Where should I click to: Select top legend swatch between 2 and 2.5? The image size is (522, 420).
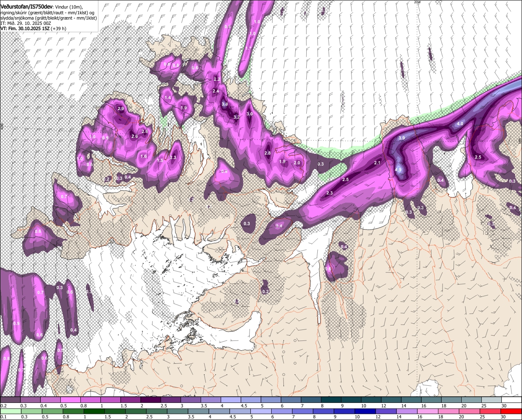[150, 400]
